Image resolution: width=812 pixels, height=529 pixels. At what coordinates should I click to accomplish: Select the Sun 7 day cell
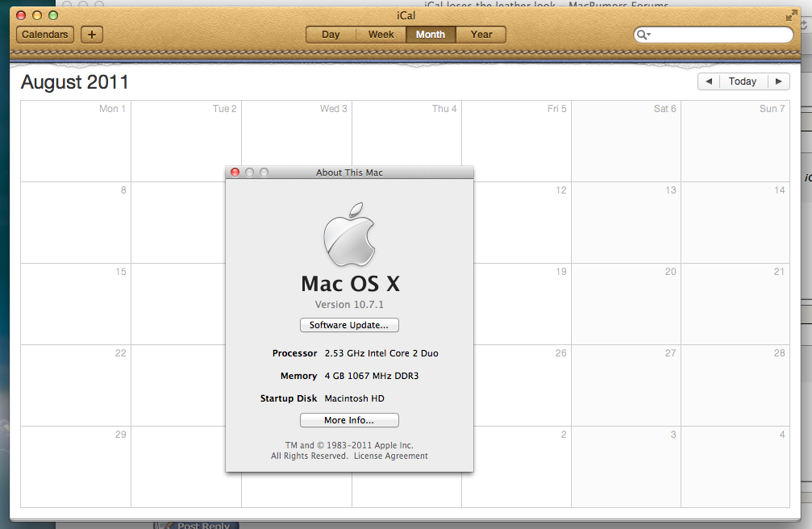[x=735, y=141]
